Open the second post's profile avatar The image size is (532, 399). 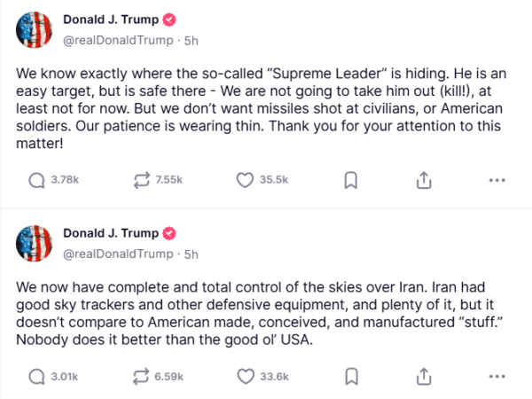35,244
